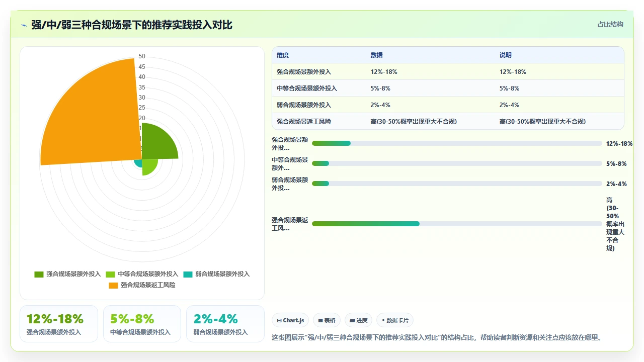This screenshot has height=362, width=644.
Task: Click the lightning icon beside the title
Action: pos(24,25)
